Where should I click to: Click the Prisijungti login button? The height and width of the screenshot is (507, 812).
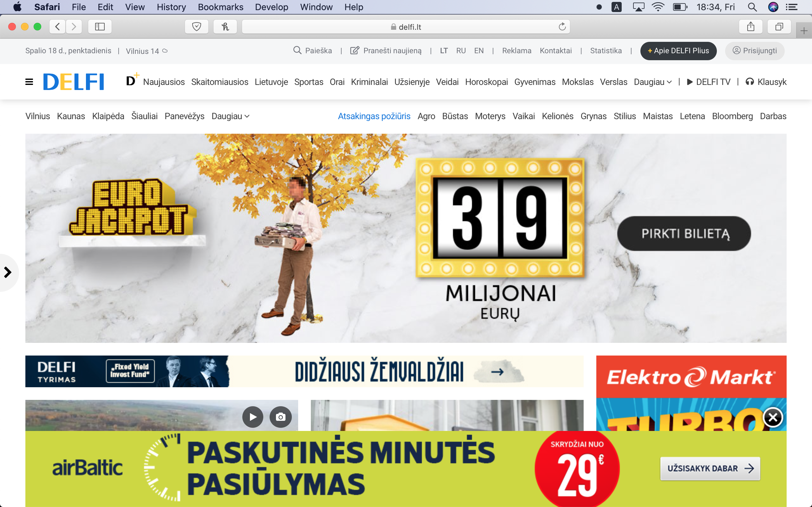[755, 51]
